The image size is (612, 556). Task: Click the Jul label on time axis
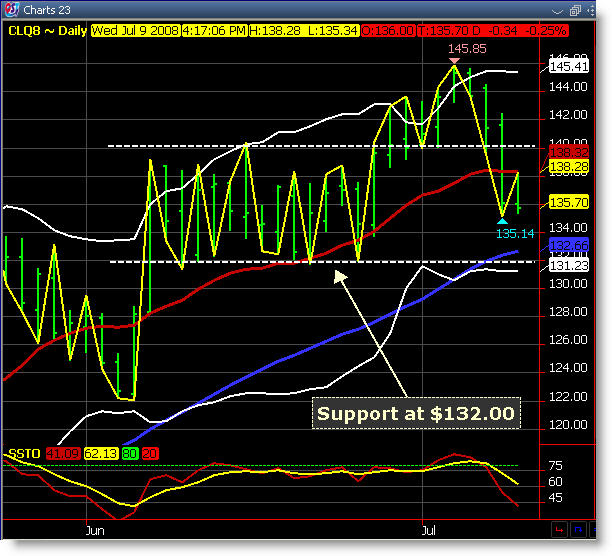[x=429, y=531]
